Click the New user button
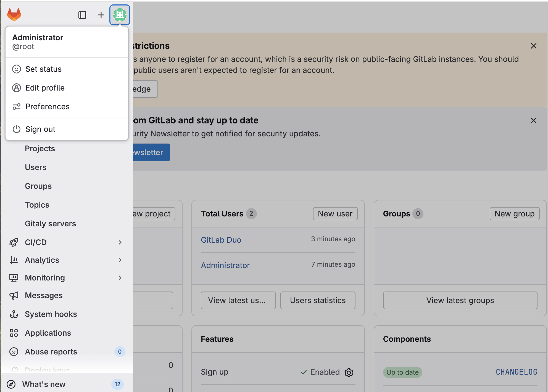548x392 pixels. click(x=335, y=214)
